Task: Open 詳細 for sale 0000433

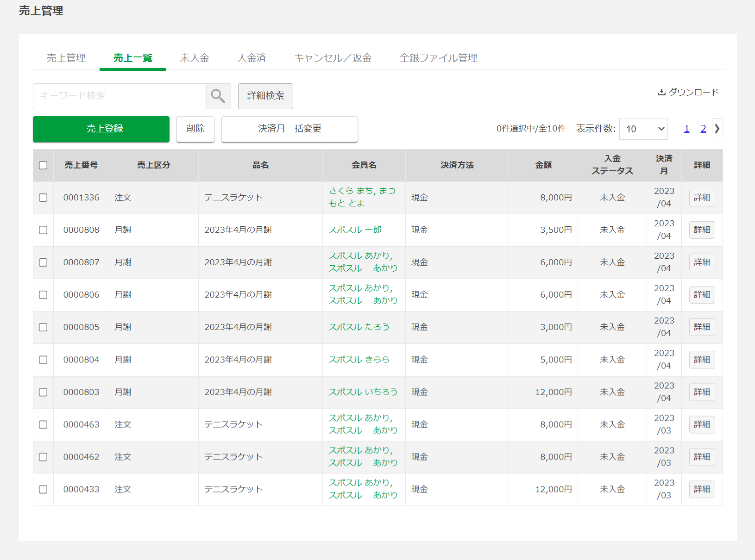Action: point(702,489)
